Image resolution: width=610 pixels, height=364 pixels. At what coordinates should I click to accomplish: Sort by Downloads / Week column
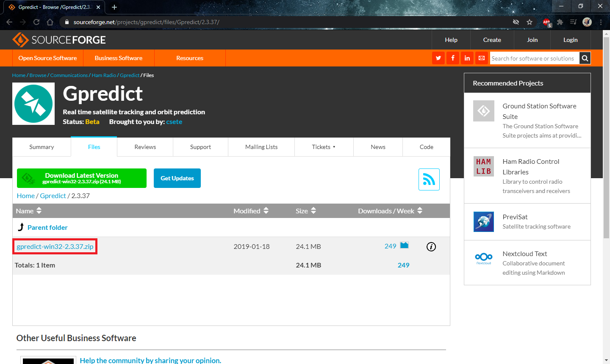click(390, 211)
